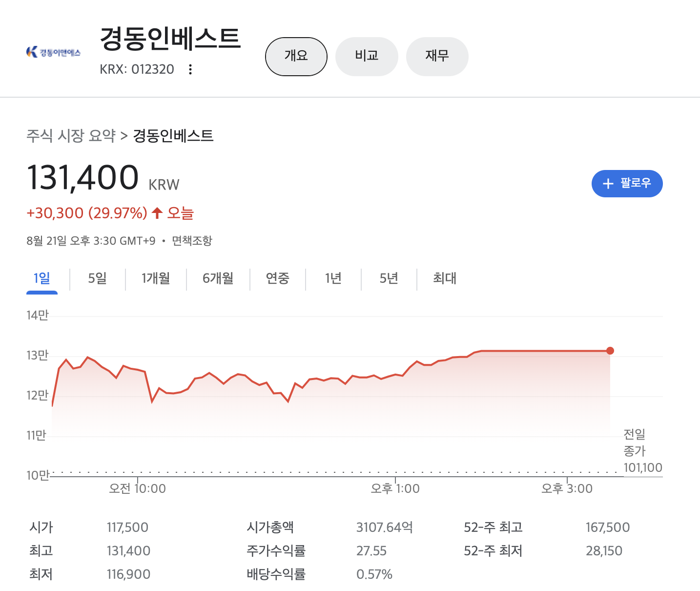Click the red endpoint dot on the chart
This screenshot has width=700, height=591.
point(610,350)
